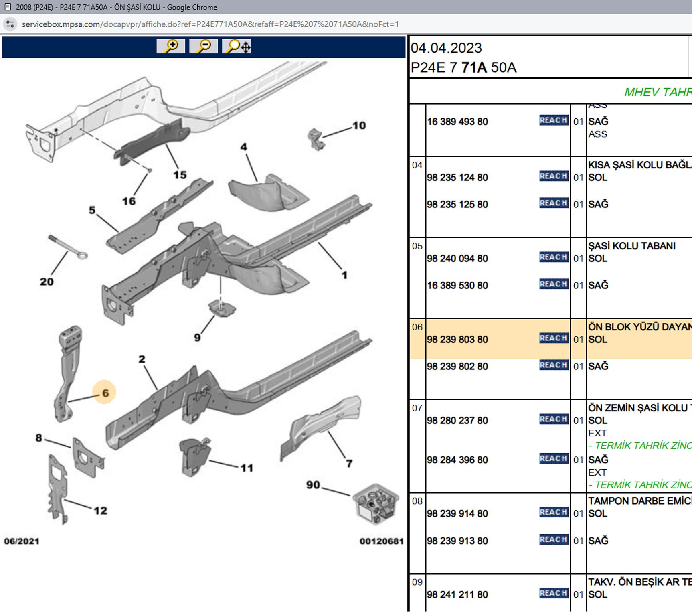
Task: Select the magnifier with move arrows icon
Action: (x=237, y=46)
